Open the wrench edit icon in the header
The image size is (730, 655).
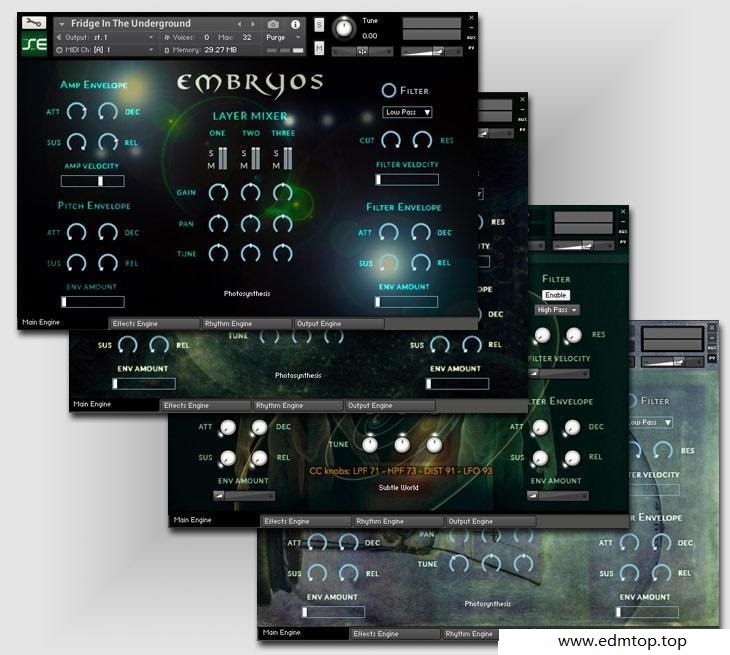click(33, 22)
